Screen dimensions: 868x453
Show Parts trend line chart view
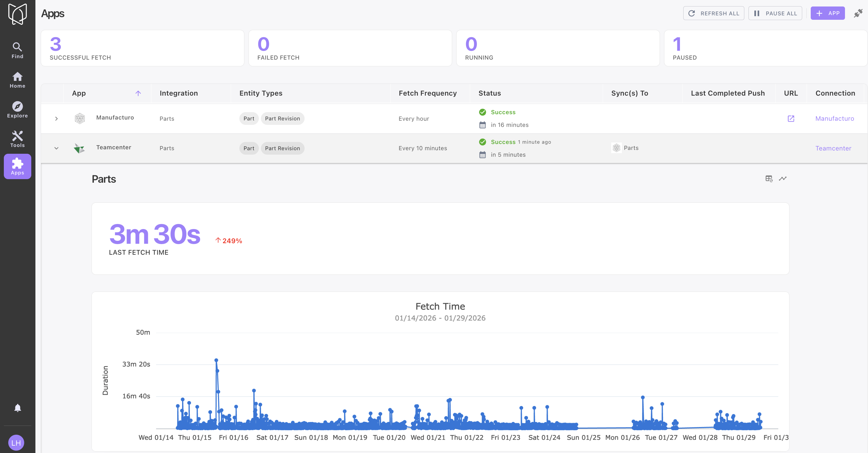click(x=782, y=179)
